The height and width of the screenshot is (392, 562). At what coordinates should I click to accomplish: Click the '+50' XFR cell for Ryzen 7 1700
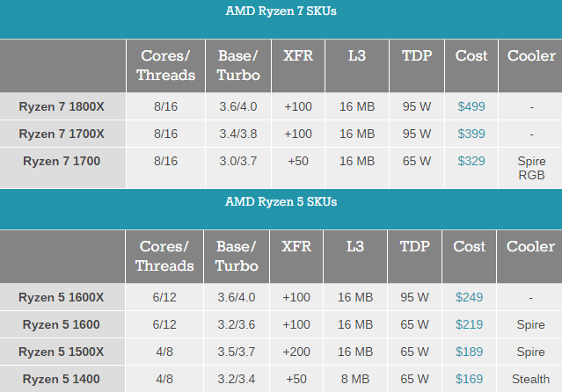(x=298, y=168)
